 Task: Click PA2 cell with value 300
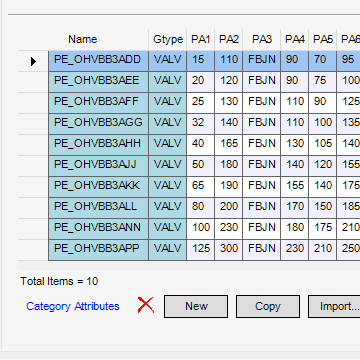(x=229, y=250)
